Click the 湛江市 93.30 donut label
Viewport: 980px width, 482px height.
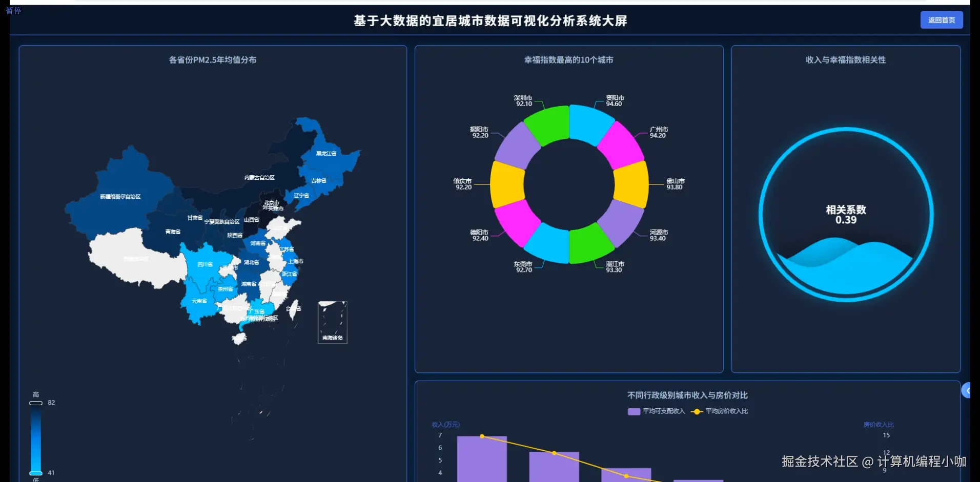click(x=615, y=267)
